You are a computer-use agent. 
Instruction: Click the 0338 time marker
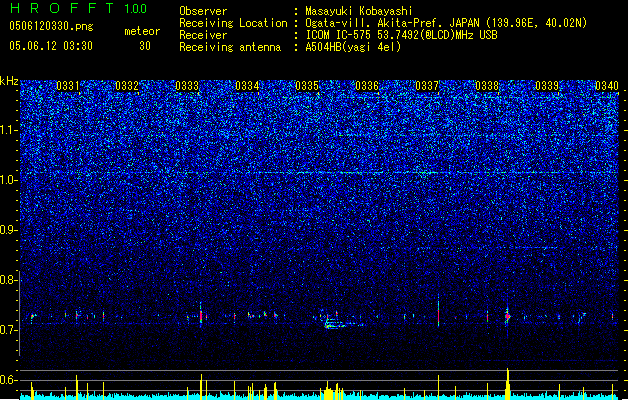click(x=487, y=86)
